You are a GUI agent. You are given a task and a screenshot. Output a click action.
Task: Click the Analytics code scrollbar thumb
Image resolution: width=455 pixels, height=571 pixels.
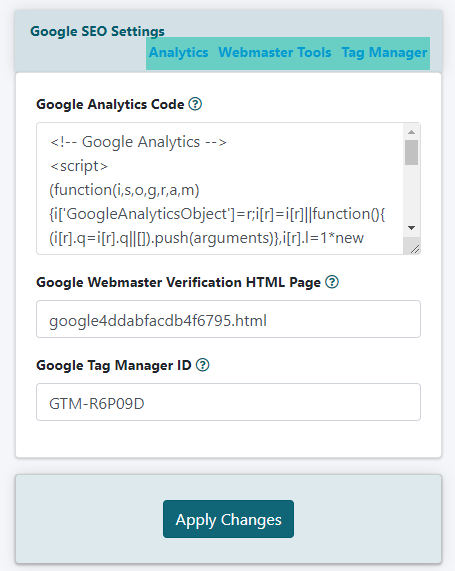click(412, 152)
